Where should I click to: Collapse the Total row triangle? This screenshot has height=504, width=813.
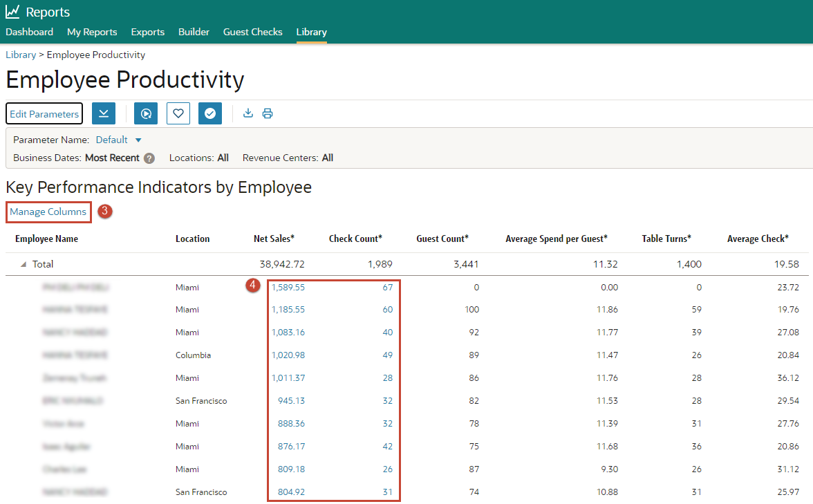click(24, 264)
